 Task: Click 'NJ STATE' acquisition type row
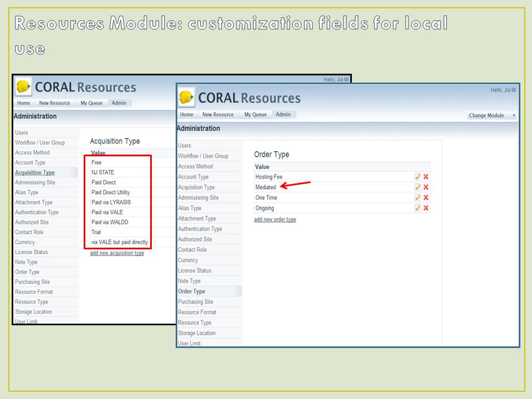coord(132,172)
